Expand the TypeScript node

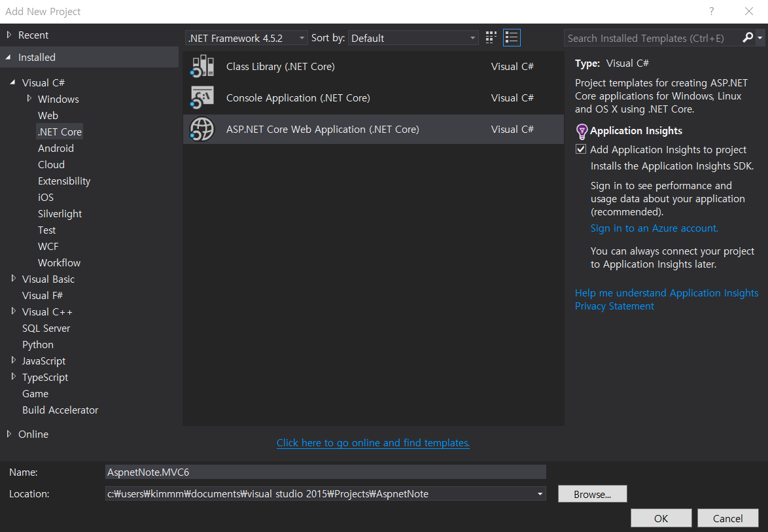[13, 377]
